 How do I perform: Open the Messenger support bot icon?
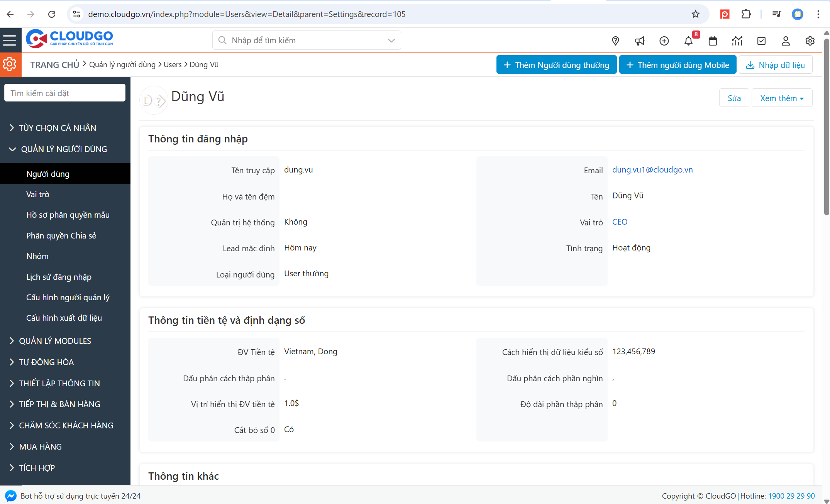[x=10, y=496]
